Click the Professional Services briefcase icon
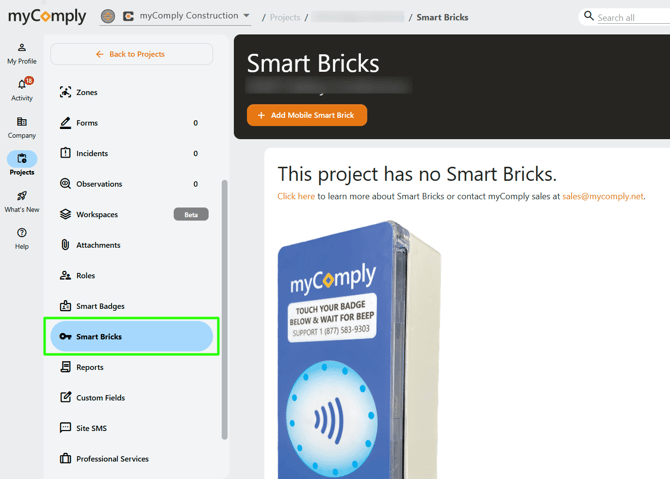Screen dimensions: 670x479 tap(65, 458)
